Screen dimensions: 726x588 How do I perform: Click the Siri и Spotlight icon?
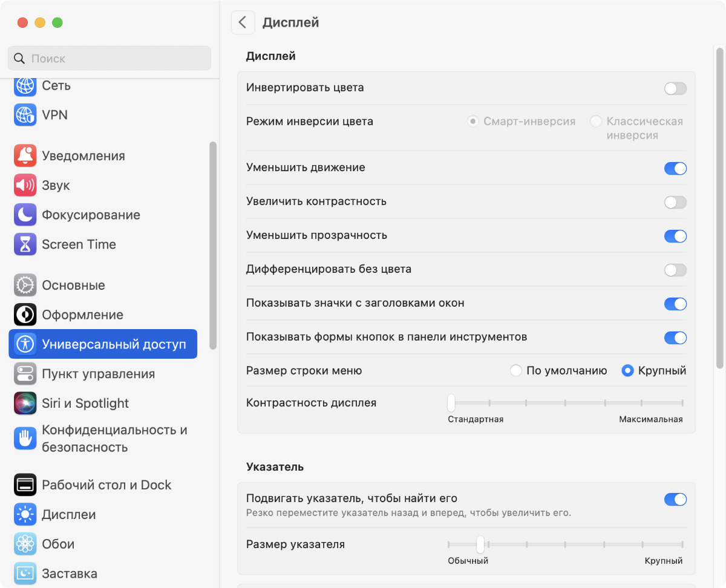pos(25,403)
